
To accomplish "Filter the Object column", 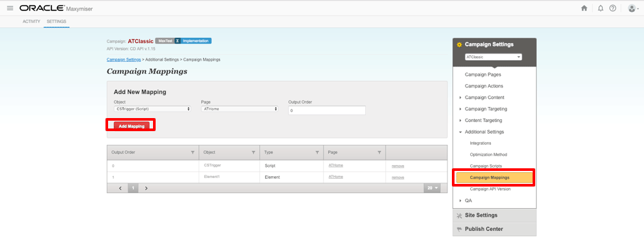I will 253,152.
